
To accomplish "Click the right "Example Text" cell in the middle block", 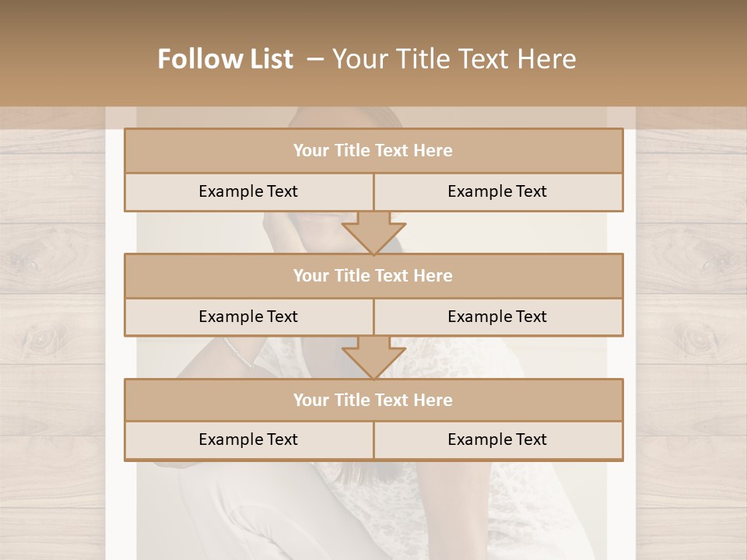I will tap(497, 317).
